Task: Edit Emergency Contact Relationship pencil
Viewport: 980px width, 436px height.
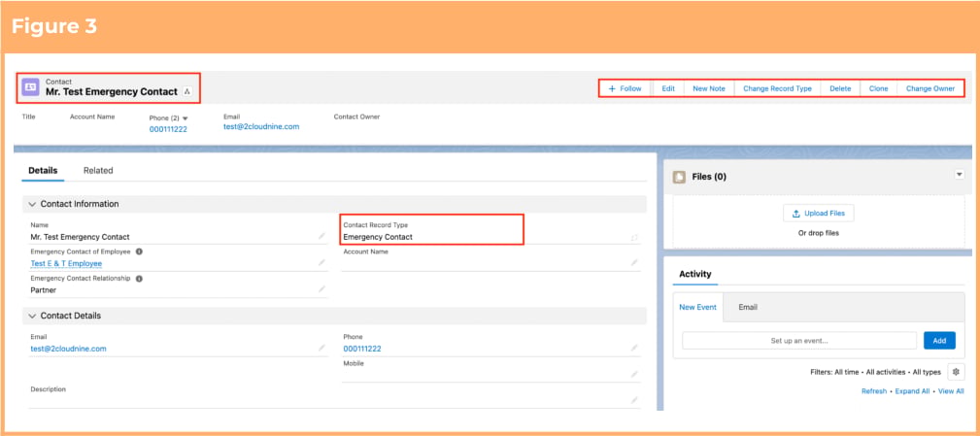Action: pos(321,289)
